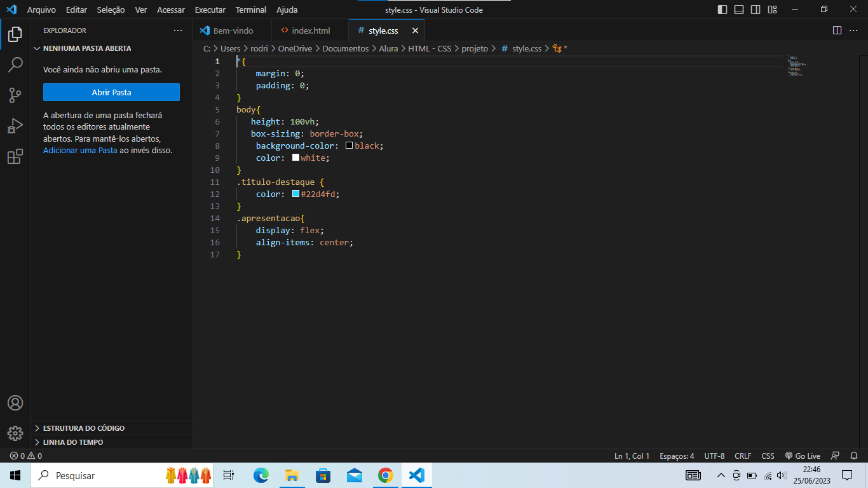Screen dimensions: 868x488
Task: Open the Executar menu
Action: pos(210,10)
